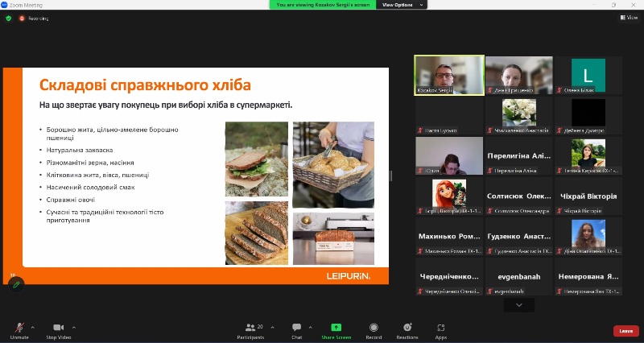Select Чіхрай Вікторія's participant tile

click(588, 196)
